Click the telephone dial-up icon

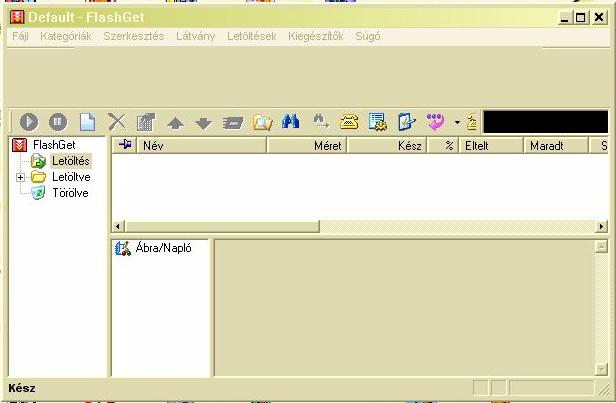tap(349, 121)
